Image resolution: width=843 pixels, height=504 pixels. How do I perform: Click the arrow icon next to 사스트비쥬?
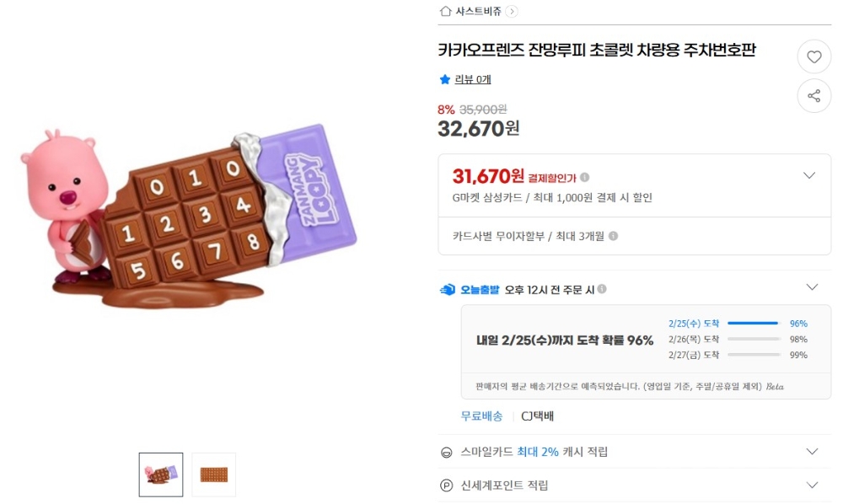tap(513, 11)
